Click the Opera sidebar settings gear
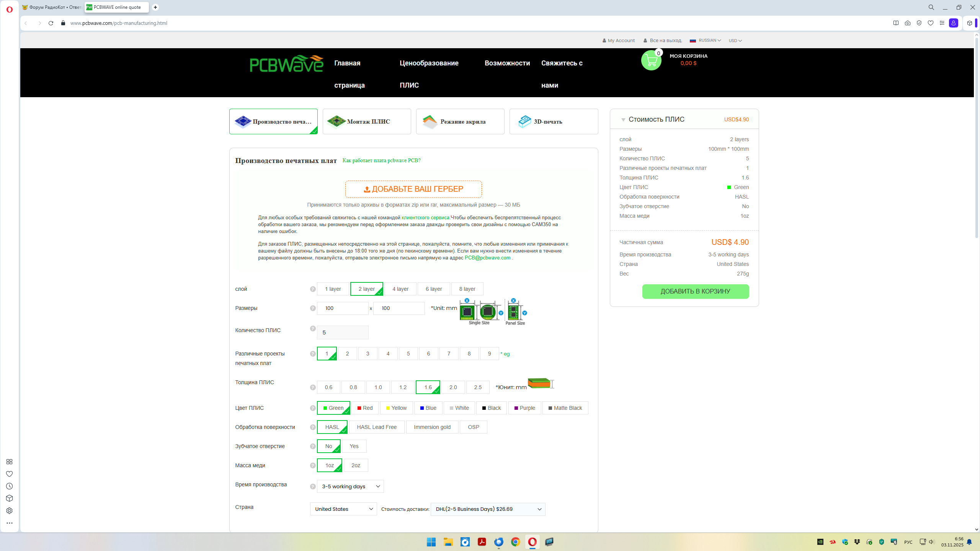Screen dimensions: 980x551 10,510
